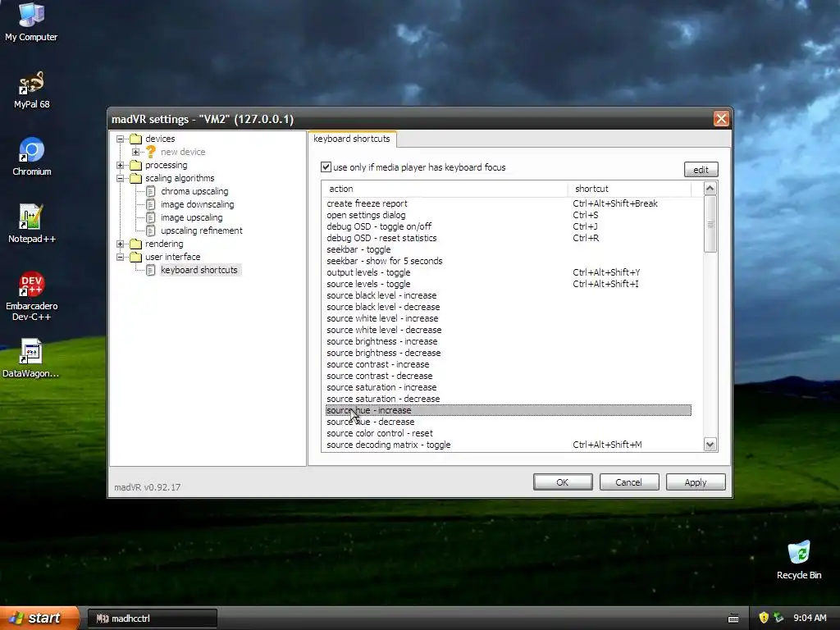Screen dimensions: 840x630
Task: Select 'open settings dialog' row
Action: [x=509, y=215]
